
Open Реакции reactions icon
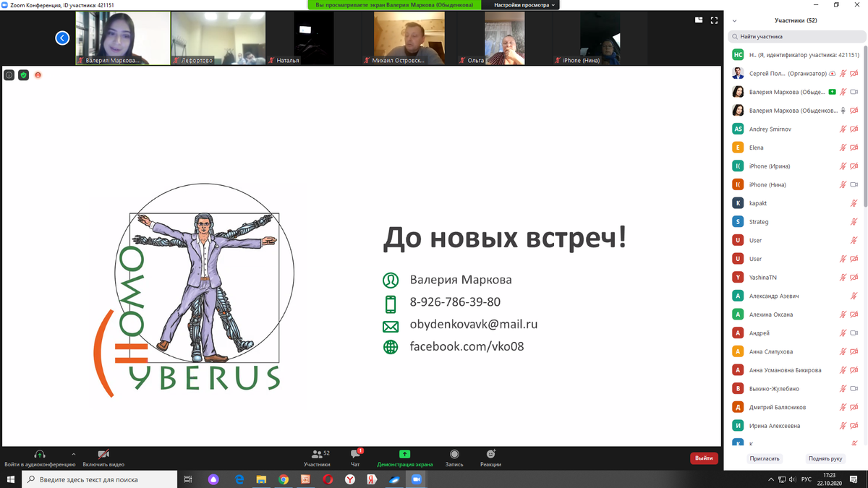490,458
